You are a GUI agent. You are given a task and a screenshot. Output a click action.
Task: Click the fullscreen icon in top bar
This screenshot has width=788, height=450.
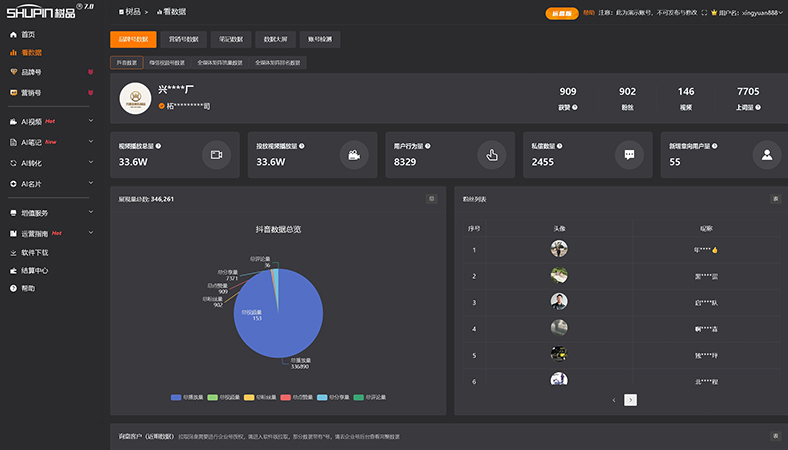[704, 14]
